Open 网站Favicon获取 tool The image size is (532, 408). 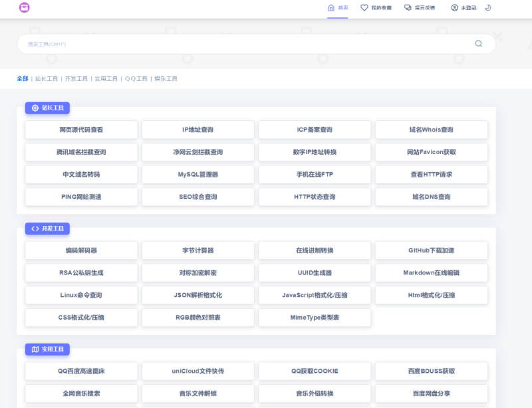click(x=431, y=152)
